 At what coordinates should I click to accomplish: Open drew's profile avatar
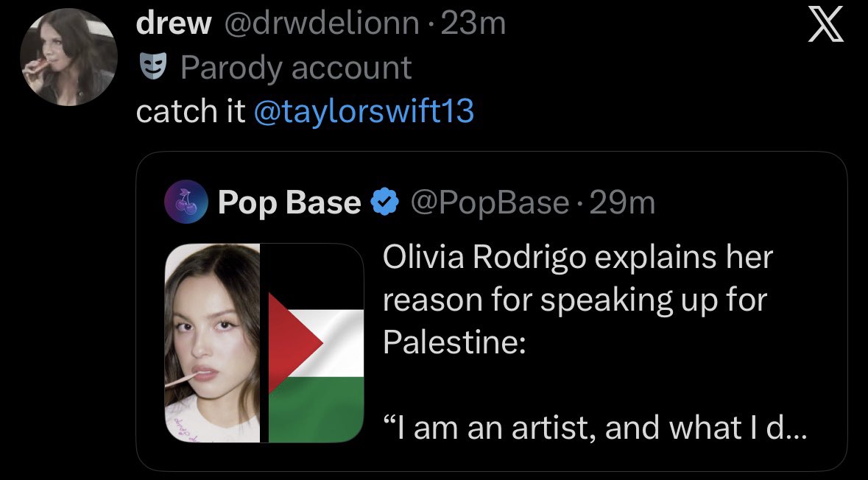pos(68,57)
